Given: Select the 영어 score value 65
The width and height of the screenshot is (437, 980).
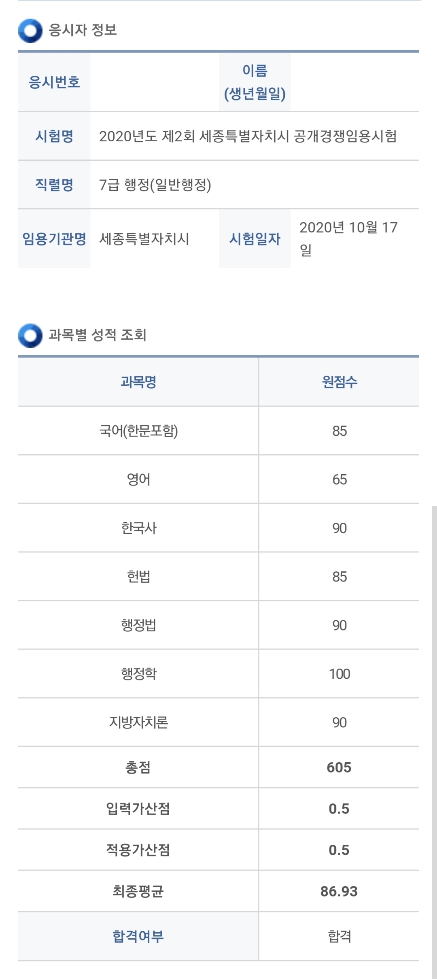Looking at the screenshot, I should click(x=339, y=479).
